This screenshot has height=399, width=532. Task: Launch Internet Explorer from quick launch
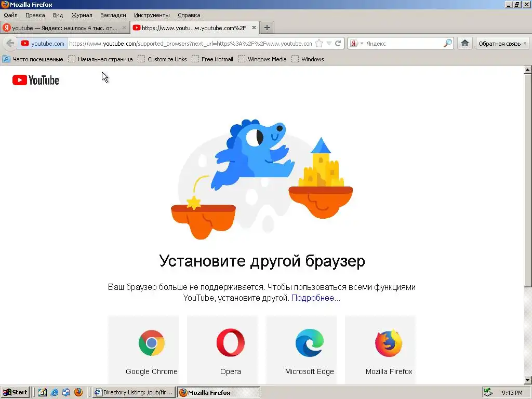54,392
